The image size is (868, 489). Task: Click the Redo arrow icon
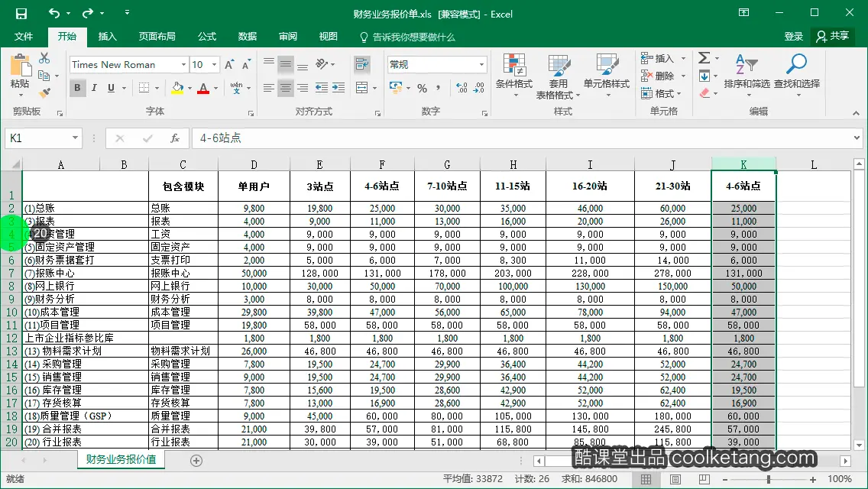[x=87, y=13]
